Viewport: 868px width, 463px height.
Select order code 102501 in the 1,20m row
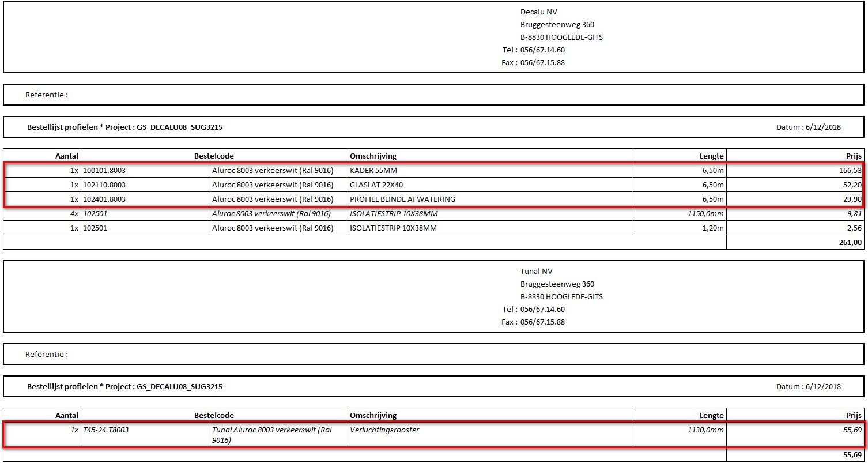click(x=95, y=228)
